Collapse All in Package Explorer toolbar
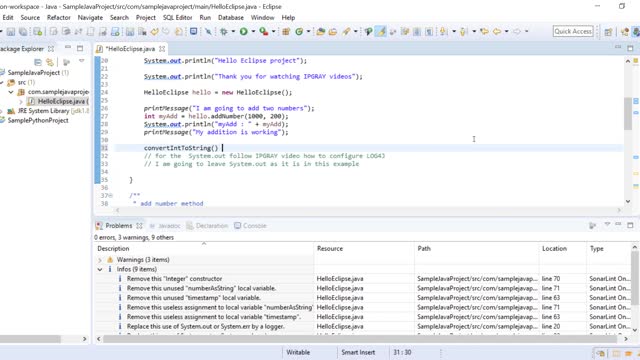Image resolution: width=640 pixels, height=360 pixels. coord(38,62)
